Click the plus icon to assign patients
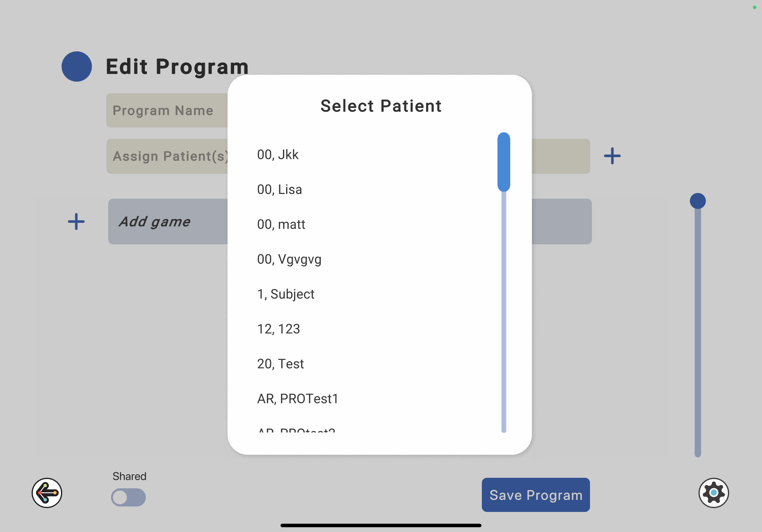This screenshot has height=532, width=762. (612, 156)
